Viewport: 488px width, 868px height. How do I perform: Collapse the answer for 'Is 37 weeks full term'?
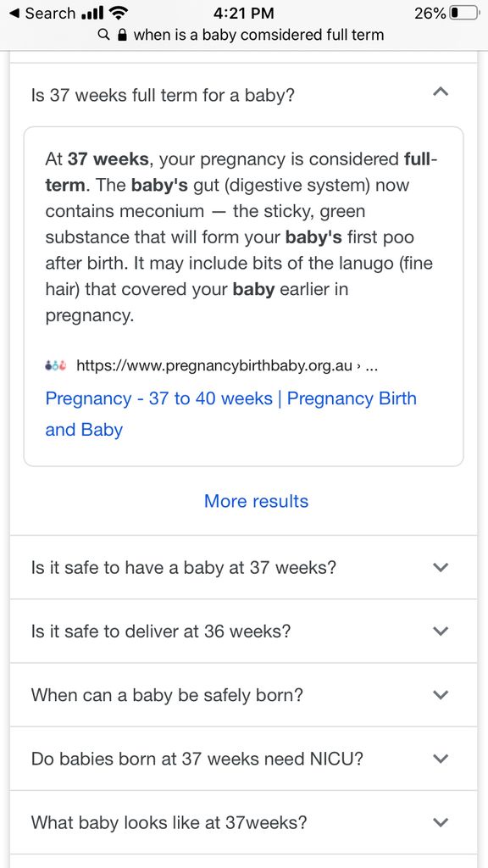pyautogui.click(x=441, y=92)
